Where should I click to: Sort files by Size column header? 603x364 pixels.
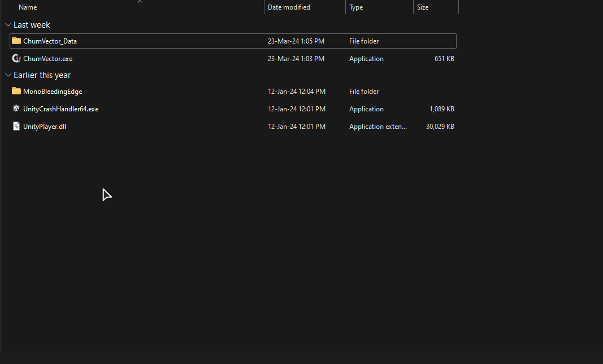coord(423,7)
